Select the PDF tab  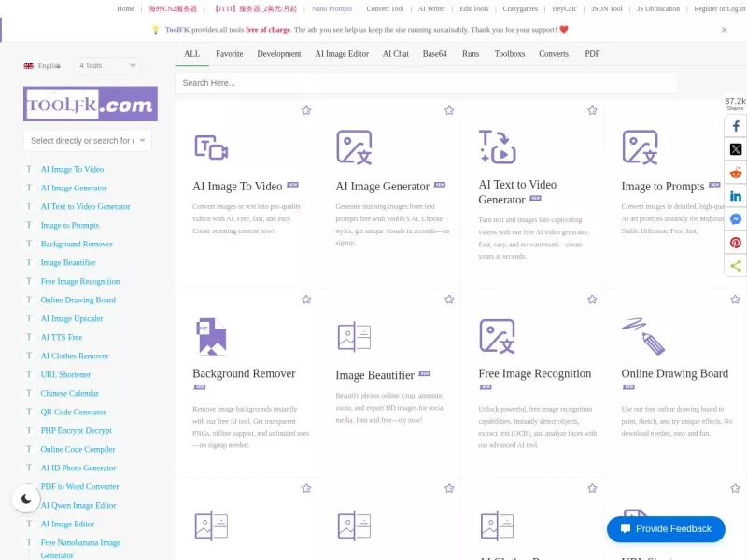[592, 54]
